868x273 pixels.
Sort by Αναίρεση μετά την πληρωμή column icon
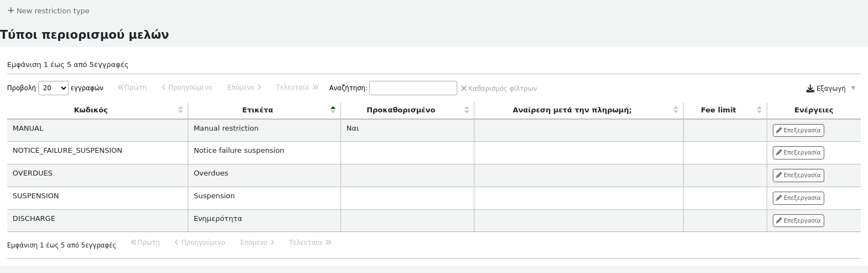coord(676,110)
